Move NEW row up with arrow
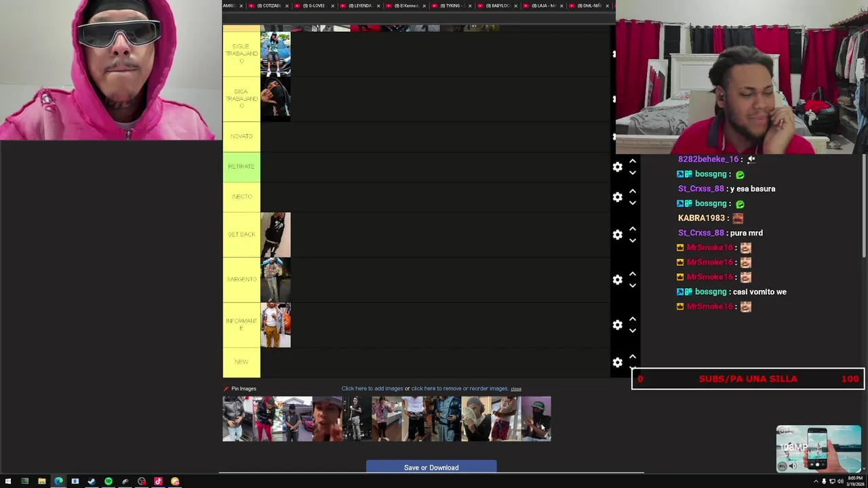The width and height of the screenshot is (868, 488). (x=632, y=357)
